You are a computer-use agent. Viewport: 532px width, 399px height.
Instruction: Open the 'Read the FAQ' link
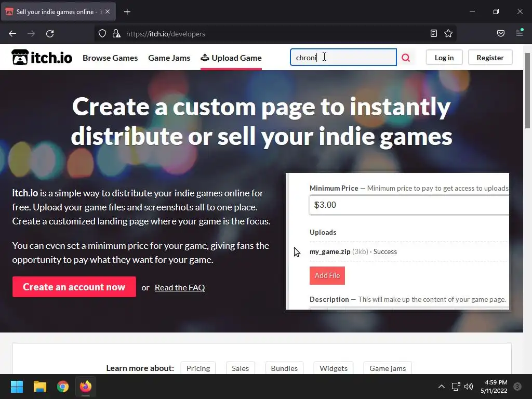pos(180,288)
